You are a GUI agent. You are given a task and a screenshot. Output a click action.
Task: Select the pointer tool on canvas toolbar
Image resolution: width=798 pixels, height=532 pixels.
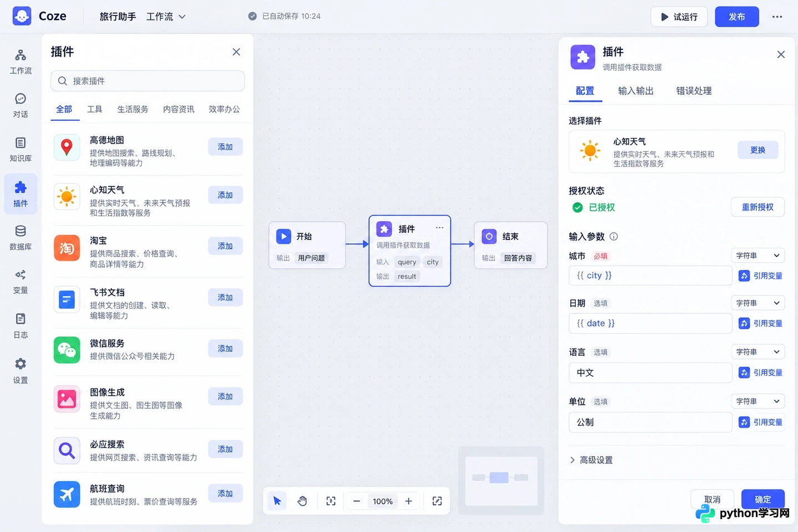[277, 501]
